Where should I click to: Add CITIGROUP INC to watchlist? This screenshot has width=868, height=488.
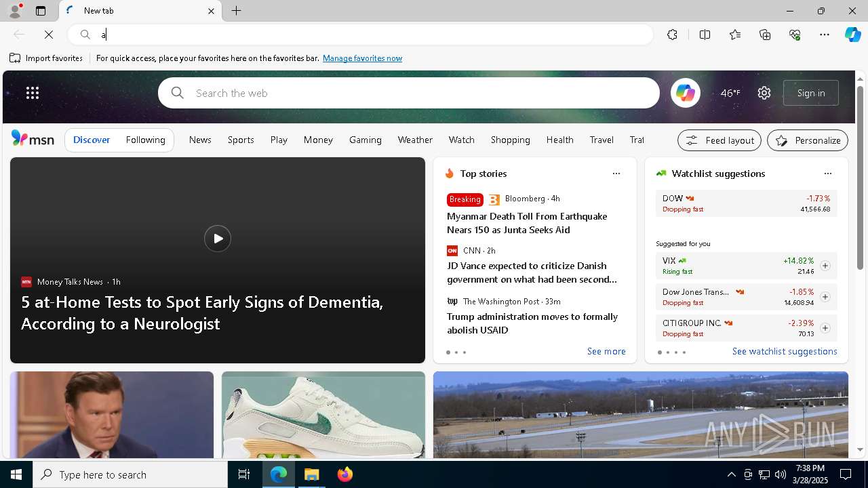[x=825, y=328]
